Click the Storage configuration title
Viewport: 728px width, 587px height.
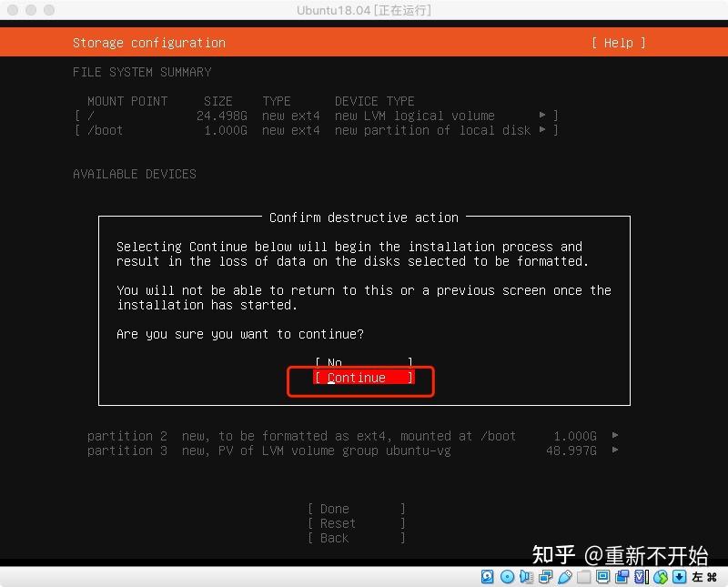coord(149,43)
